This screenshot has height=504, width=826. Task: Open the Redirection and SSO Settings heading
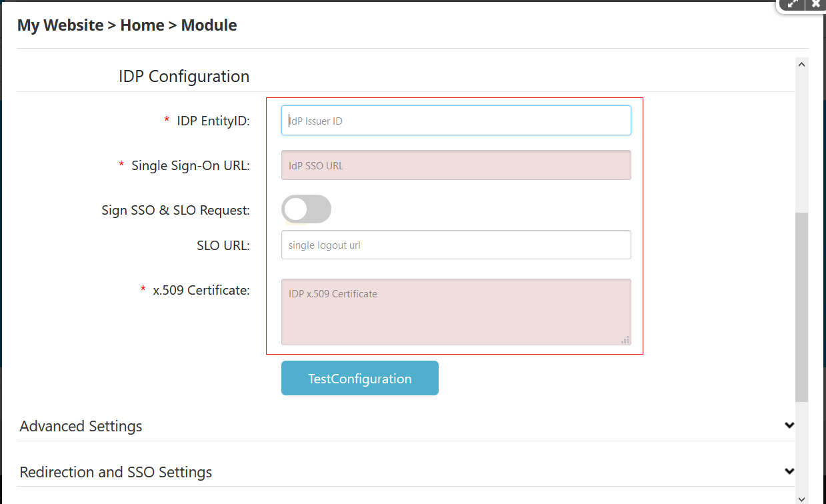116,472
